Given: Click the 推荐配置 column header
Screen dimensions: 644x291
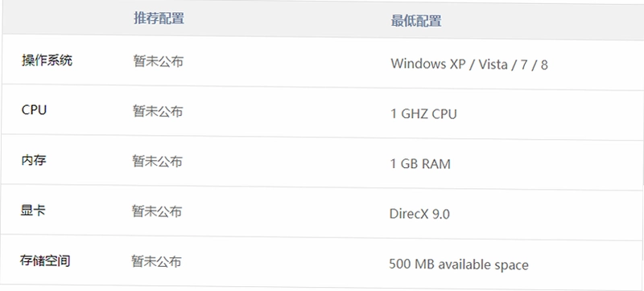Looking at the screenshot, I should [x=159, y=18].
